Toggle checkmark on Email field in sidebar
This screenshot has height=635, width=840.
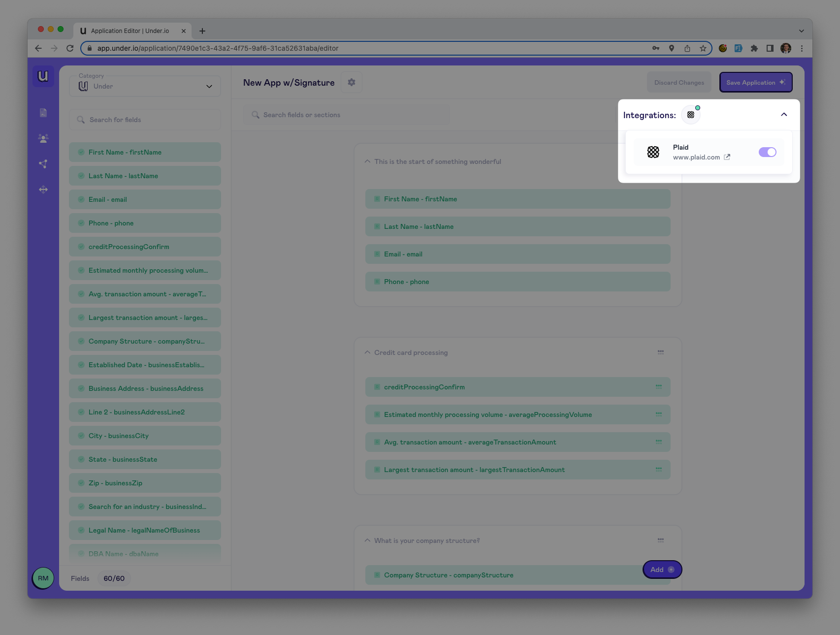(81, 199)
